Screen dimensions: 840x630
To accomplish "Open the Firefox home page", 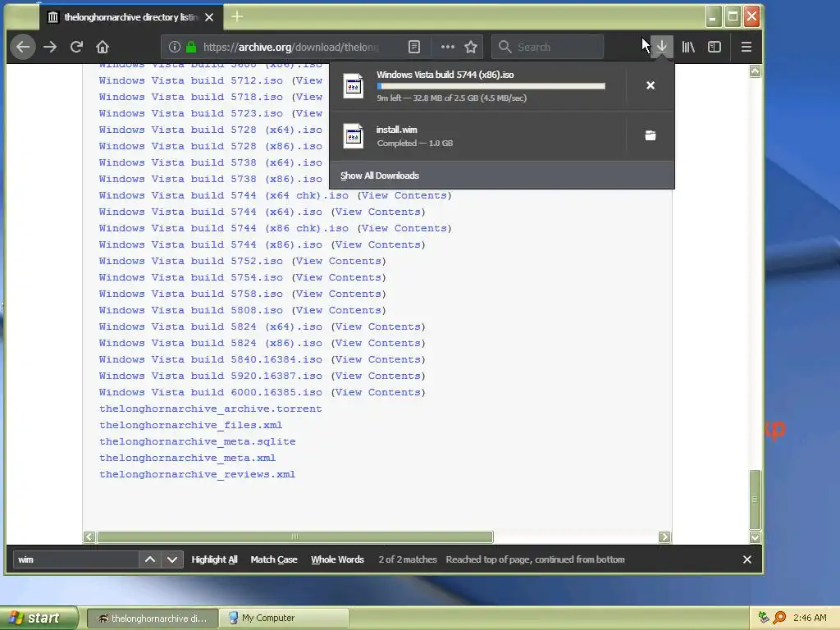I will click(103, 47).
